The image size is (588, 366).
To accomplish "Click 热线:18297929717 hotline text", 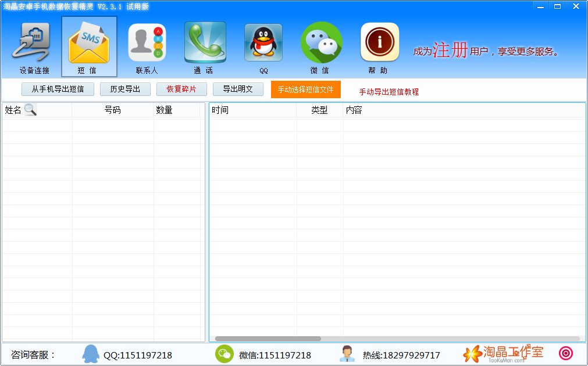I will pos(401,355).
